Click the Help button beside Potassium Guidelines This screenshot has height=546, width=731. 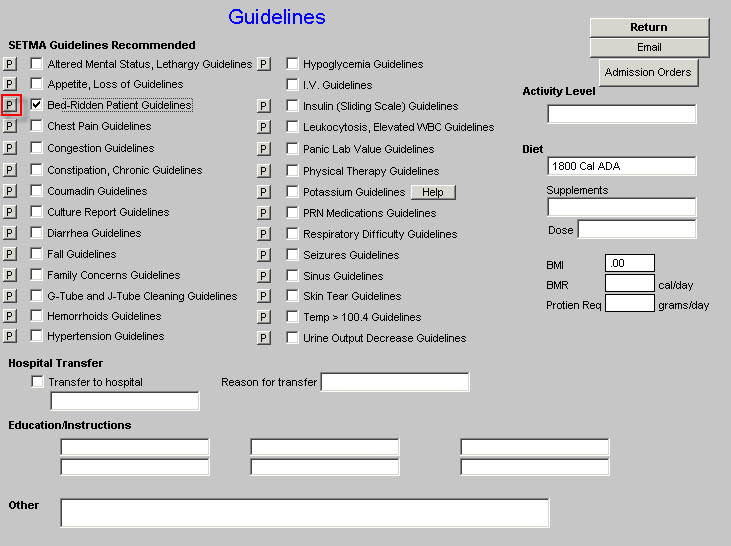tap(433, 192)
